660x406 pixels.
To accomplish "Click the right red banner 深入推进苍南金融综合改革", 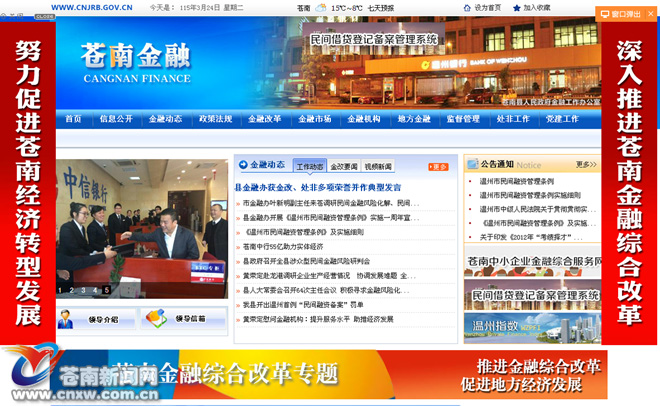I will click(x=629, y=183).
